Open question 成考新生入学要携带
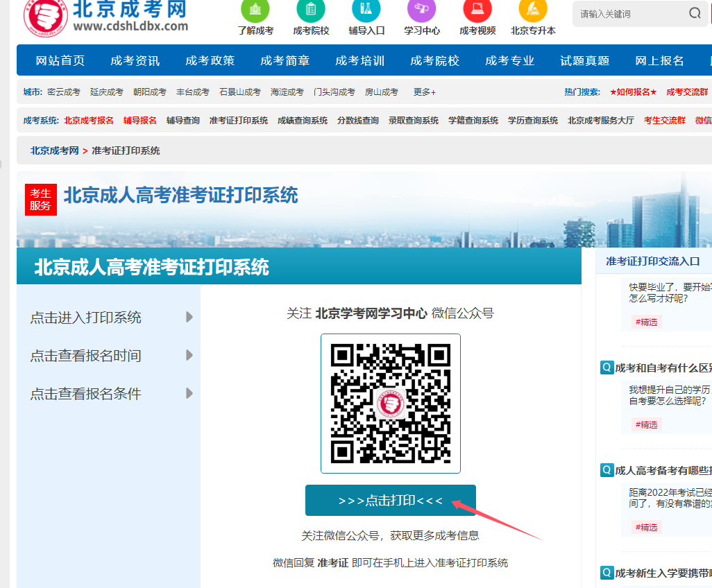 pyautogui.click(x=663, y=573)
